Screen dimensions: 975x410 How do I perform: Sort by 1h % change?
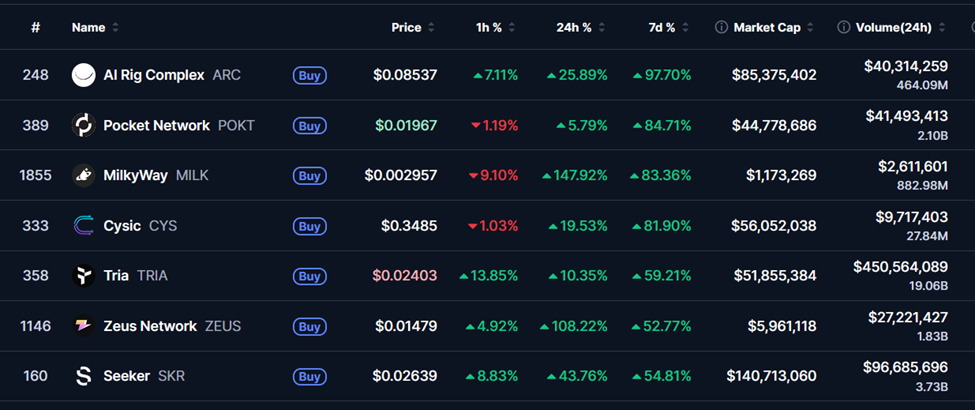[x=489, y=27]
